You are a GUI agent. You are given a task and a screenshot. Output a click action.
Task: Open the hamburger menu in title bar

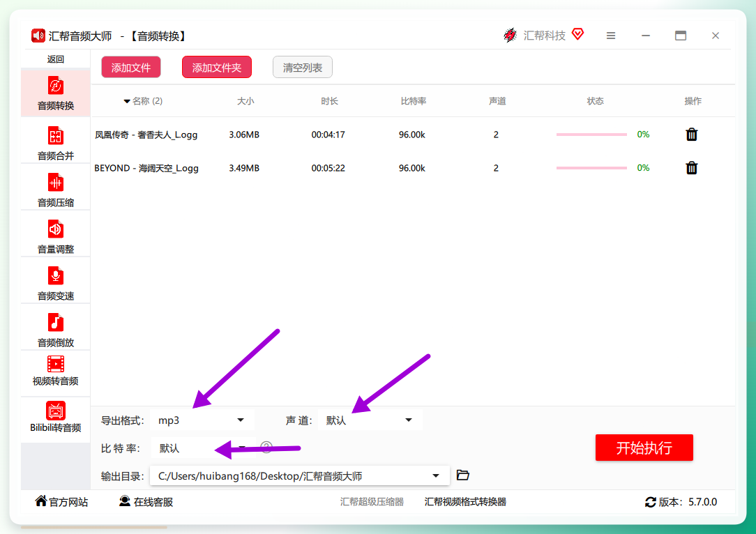pyautogui.click(x=611, y=36)
